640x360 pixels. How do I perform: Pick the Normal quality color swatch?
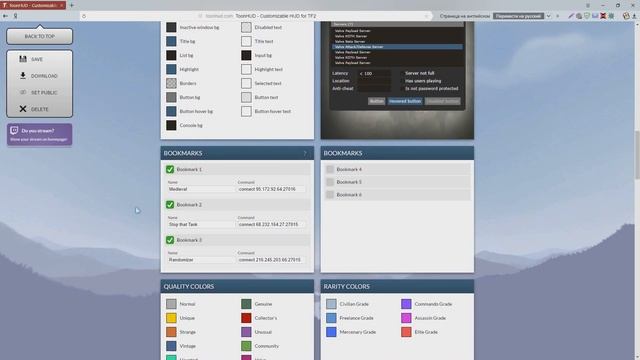click(171, 304)
